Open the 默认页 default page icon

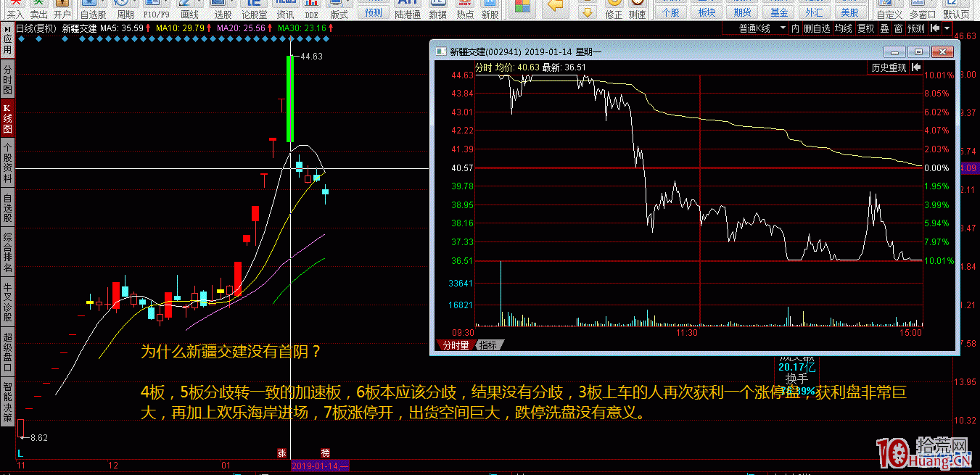coord(955,9)
